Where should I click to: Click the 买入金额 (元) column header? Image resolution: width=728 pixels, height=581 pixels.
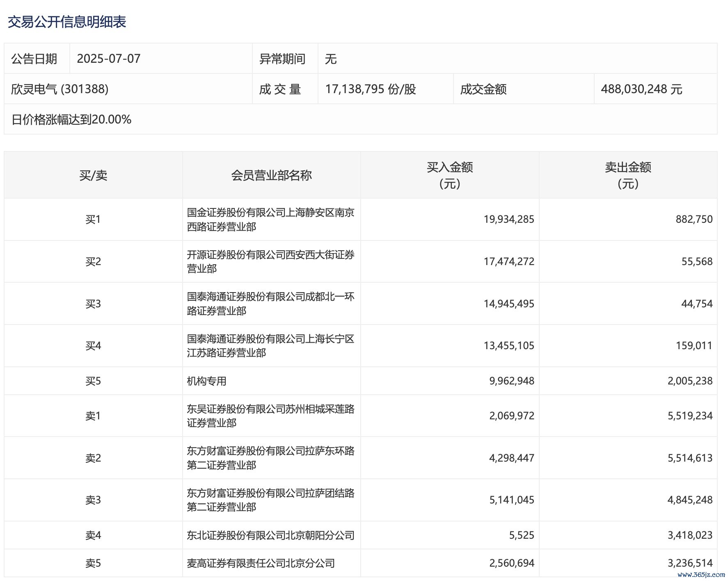pyautogui.click(x=450, y=175)
